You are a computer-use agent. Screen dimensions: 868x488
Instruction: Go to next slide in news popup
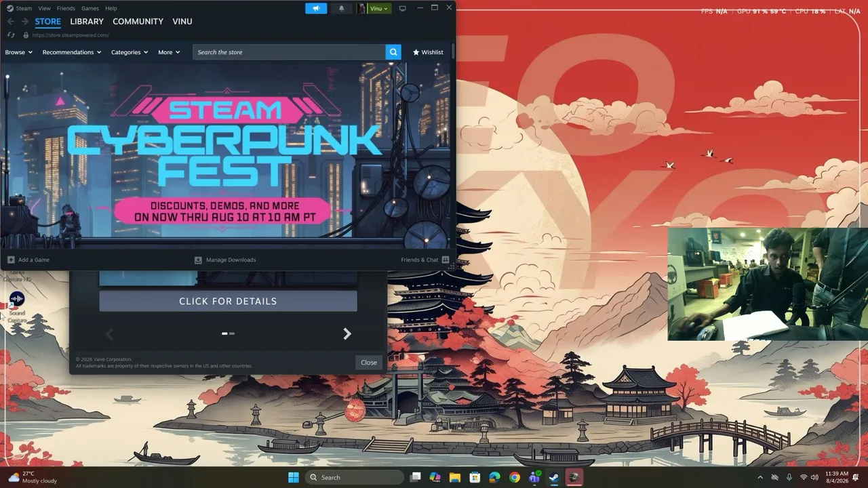click(x=347, y=333)
